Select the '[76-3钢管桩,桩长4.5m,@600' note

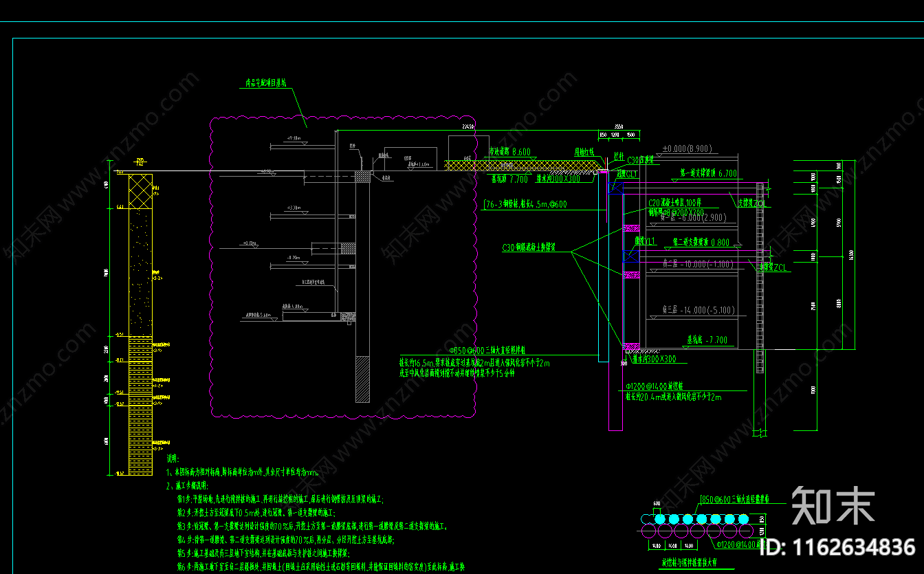pos(526,204)
